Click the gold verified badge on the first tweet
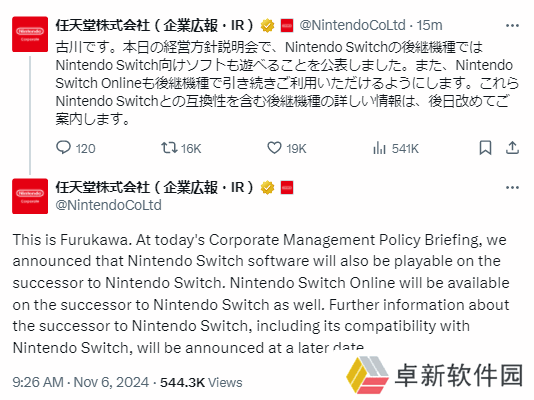The height and width of the screenshot is (400, 534). tap(267, 26)
